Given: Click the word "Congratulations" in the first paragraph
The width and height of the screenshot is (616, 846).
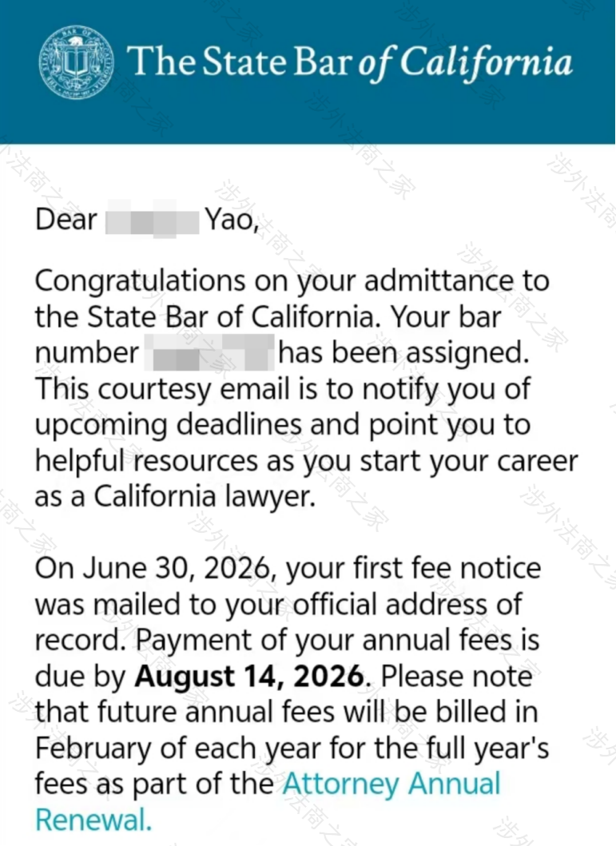Looking at the screenshot, I should (x=141, y=282).
